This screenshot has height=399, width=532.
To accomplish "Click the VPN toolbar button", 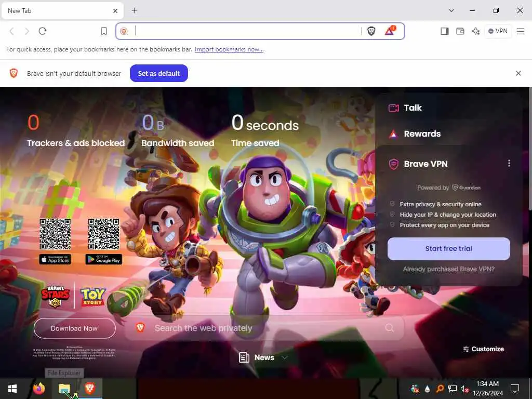I will click(x=498, y=31).
